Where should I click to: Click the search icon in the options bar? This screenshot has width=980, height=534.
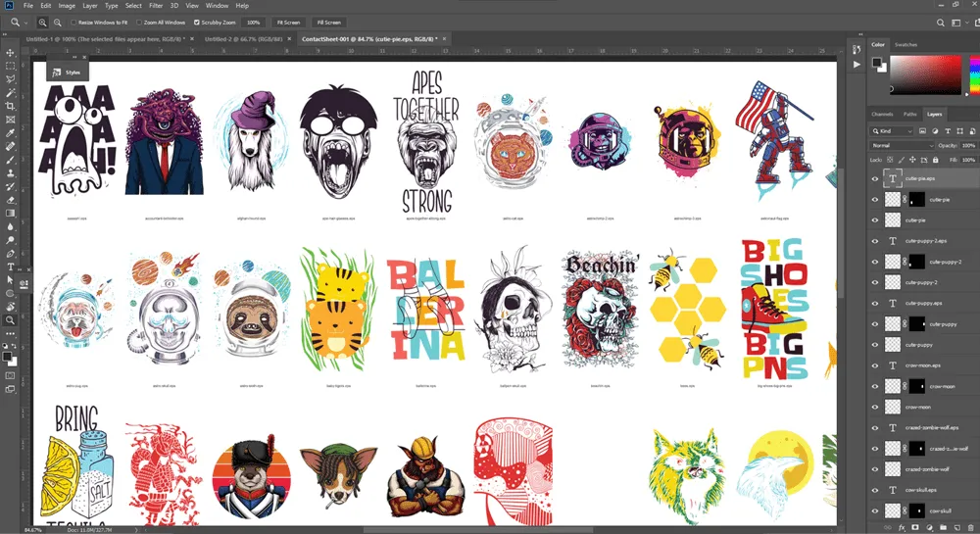click(x=940, y=23)
